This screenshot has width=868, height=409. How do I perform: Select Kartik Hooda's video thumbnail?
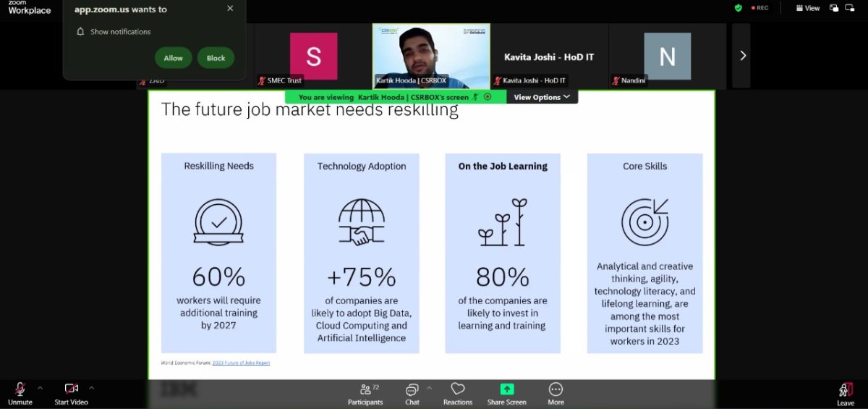coord(430,56)
